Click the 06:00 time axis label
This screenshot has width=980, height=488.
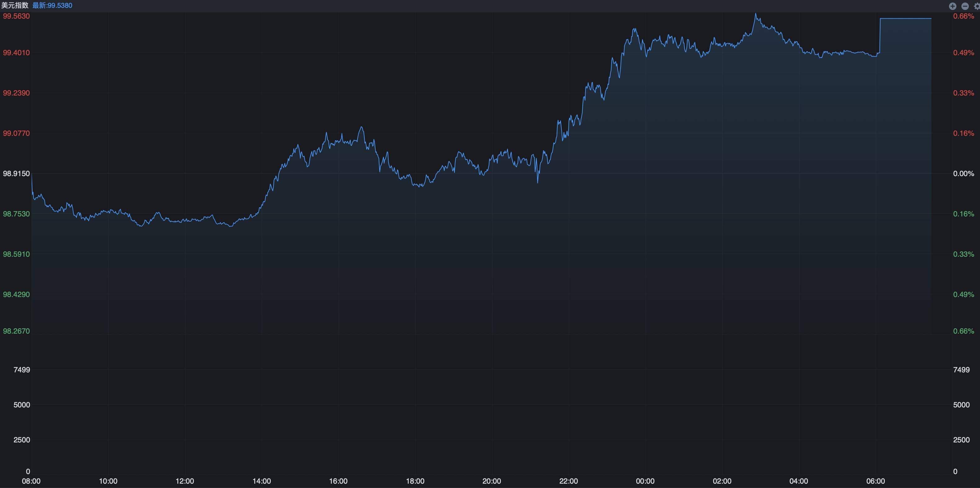click(x=875, y=481)
